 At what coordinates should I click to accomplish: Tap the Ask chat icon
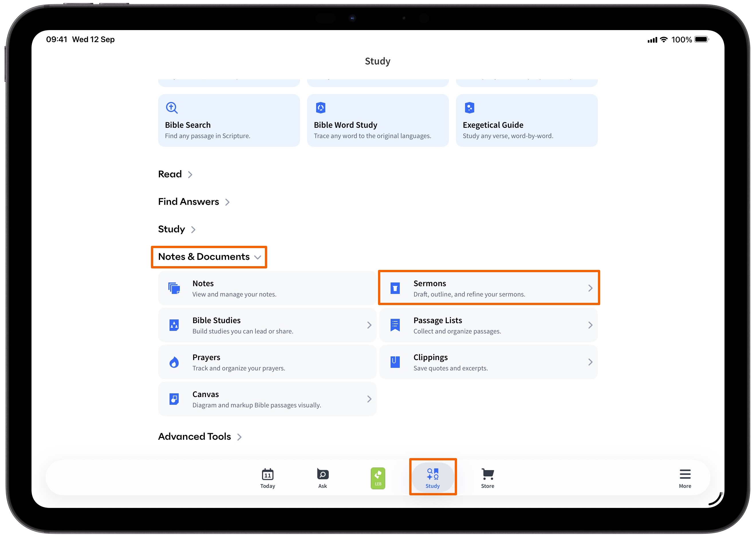click(x=322, y=474)
